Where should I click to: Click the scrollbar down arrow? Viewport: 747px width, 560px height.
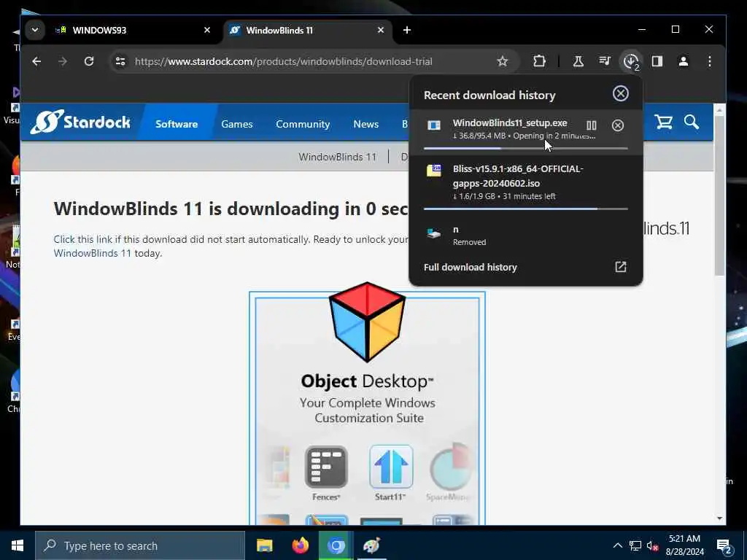click(719, 518)
